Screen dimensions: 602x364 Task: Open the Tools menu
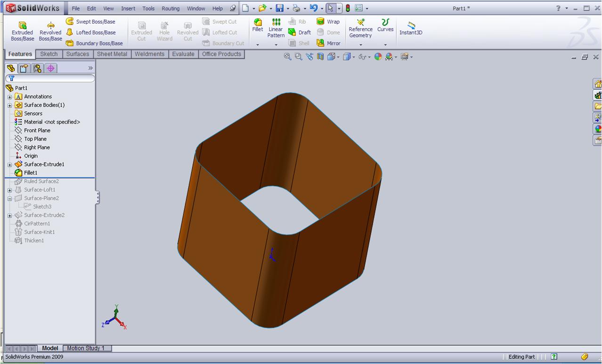click(x=148, y=8)
